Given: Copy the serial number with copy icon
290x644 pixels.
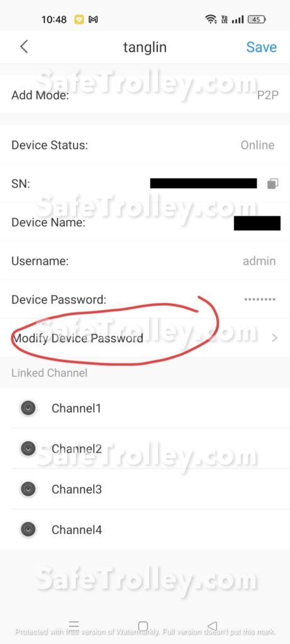Looking at the screenshot, I should click(x=273, y=184).
